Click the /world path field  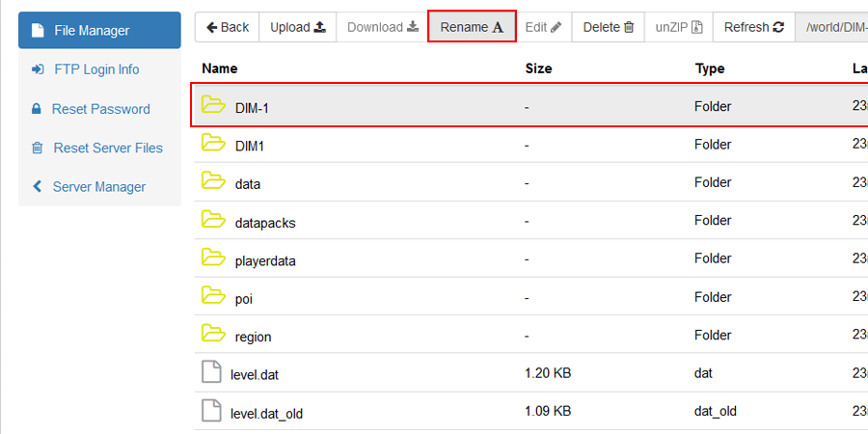(x=831, y=27)
